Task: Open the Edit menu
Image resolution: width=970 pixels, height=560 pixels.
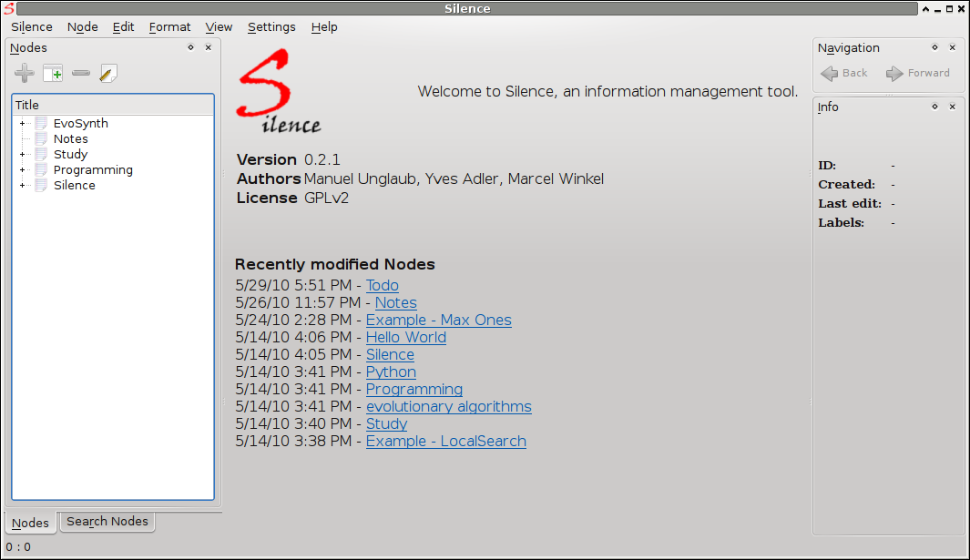Action: (x=123, y=27)
